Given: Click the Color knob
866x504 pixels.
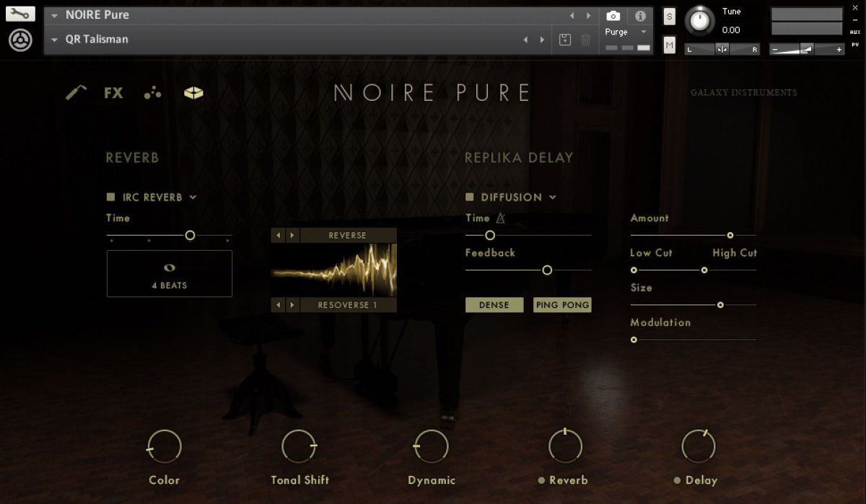Looking at the screenshot, I should (165, 446).
